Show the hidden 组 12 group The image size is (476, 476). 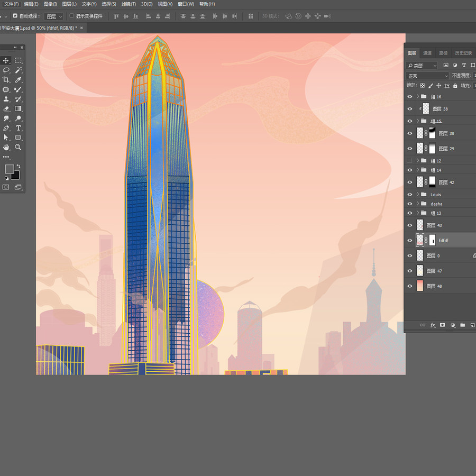[410, 161]
